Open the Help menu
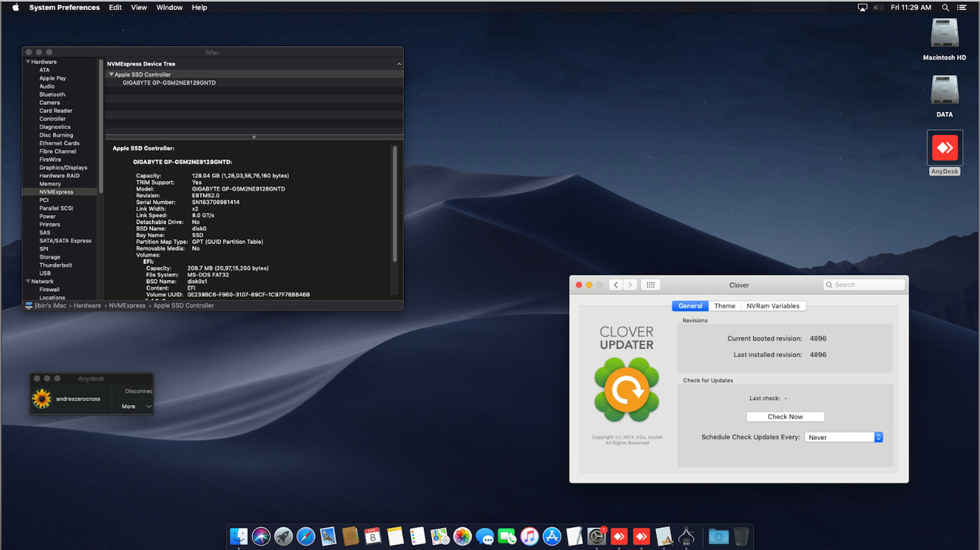Image resolution: width=980 pixels, height=550 pixels. point(199,7)
